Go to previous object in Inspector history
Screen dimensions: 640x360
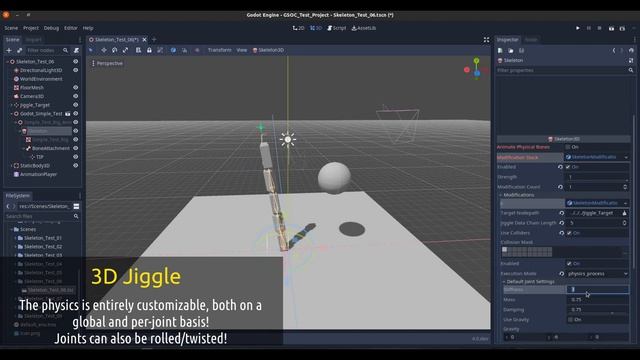[x=613, y=50]
